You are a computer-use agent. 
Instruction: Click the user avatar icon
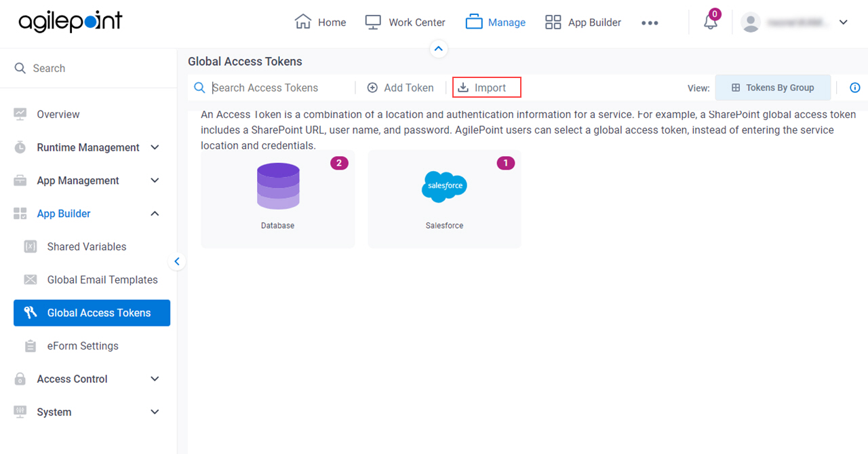tap(751, 22)
